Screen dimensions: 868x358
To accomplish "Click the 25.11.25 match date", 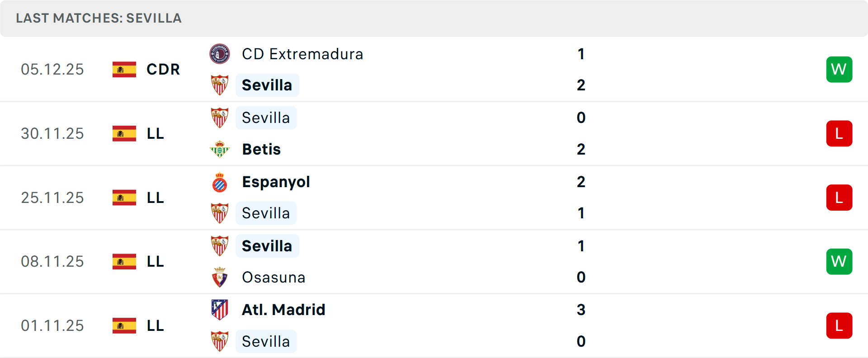I will [52, 198].
